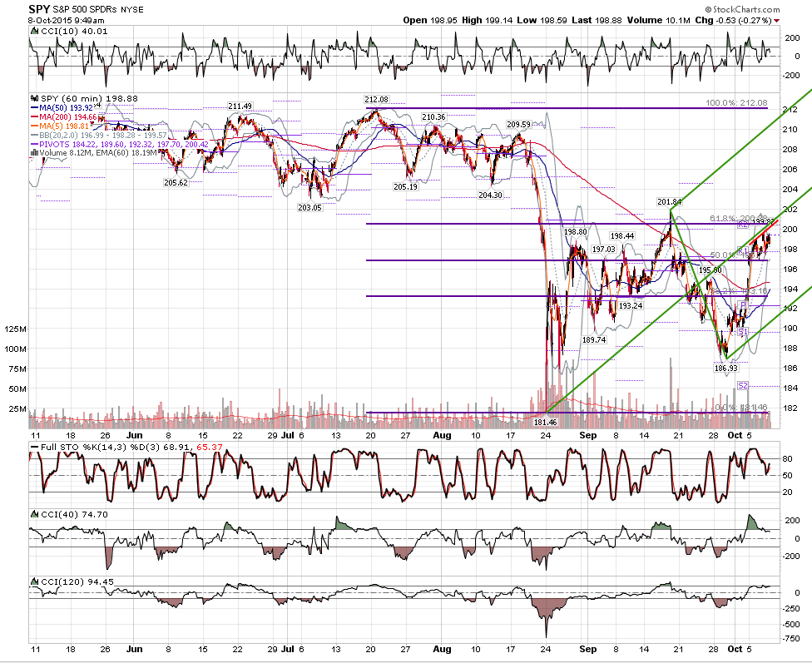Click the volume bars icon in the legend
The height and width of the screenshot is (663, 812).
point(34,152)
